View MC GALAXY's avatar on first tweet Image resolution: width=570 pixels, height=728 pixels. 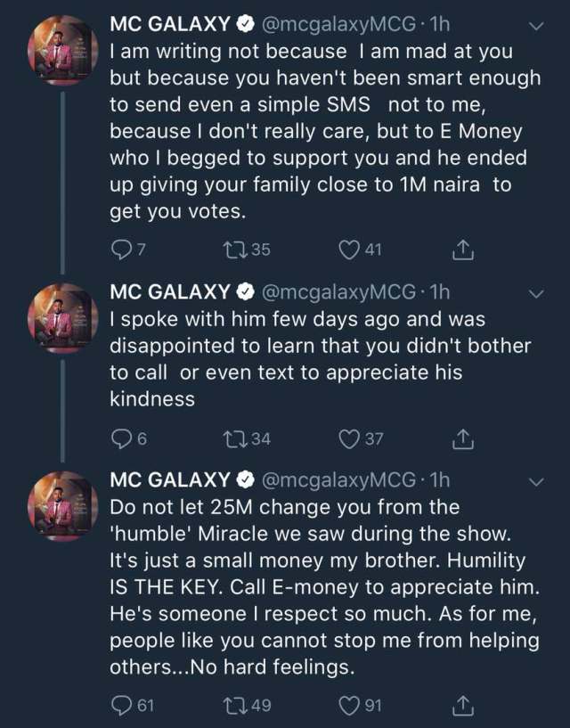pyautogui.click(x=62, y=52)
